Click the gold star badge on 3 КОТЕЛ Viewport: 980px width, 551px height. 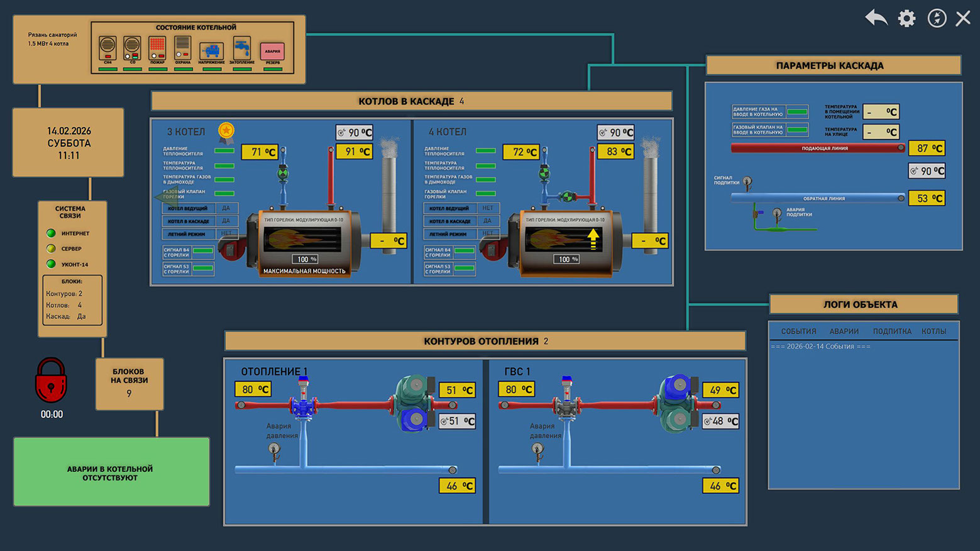coord(226,131)
